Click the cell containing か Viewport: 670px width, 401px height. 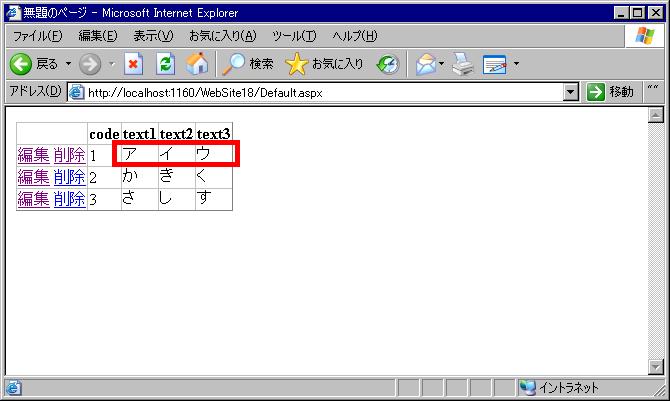140,177
